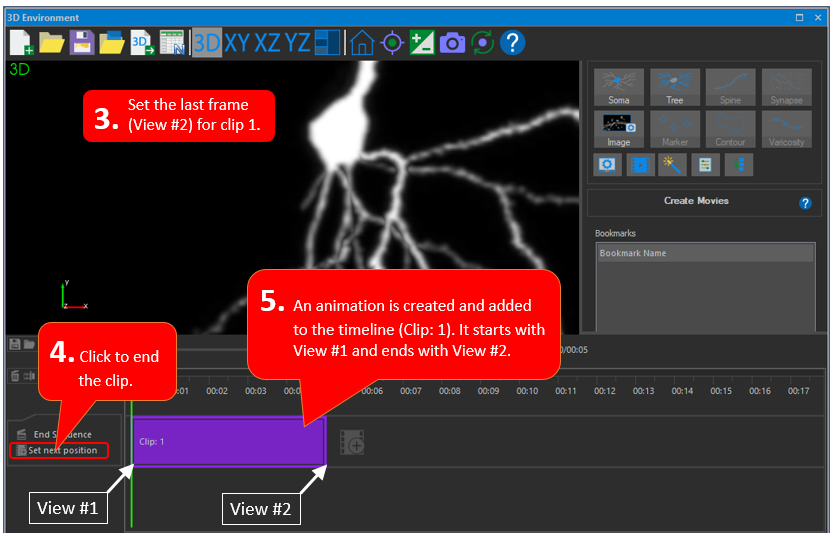Click the magic wand icon in side panel

(672, 164)
